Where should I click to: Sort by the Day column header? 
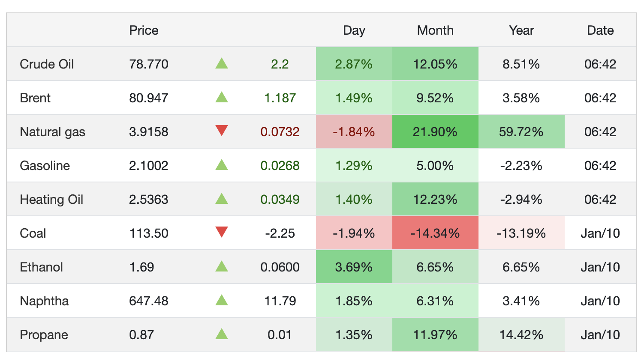click(354, 30)
